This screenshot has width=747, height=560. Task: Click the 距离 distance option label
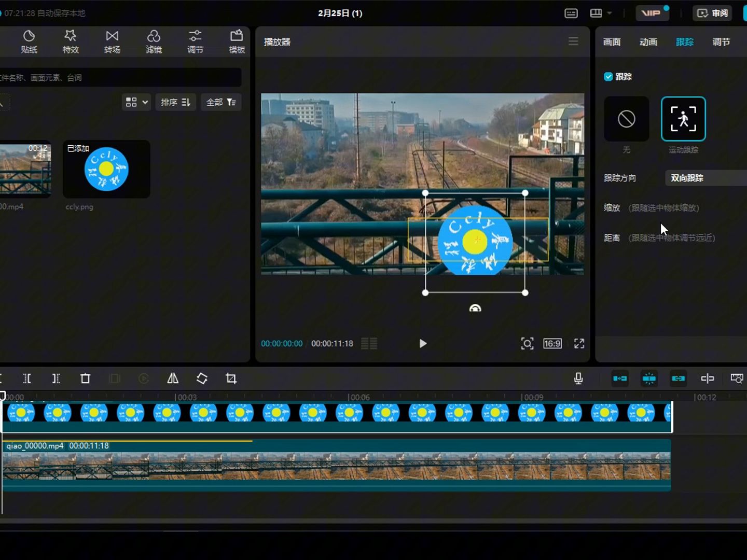[x=612, y=238]
